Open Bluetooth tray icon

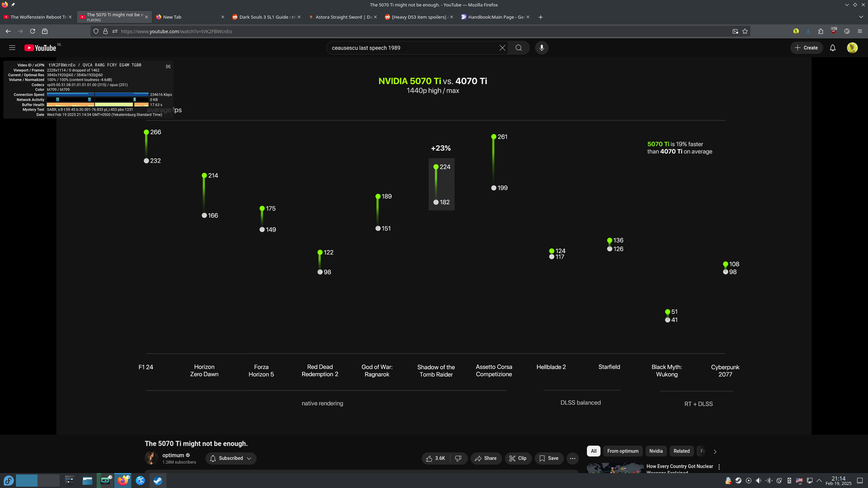pyautogui.click(x=769, y=481)
